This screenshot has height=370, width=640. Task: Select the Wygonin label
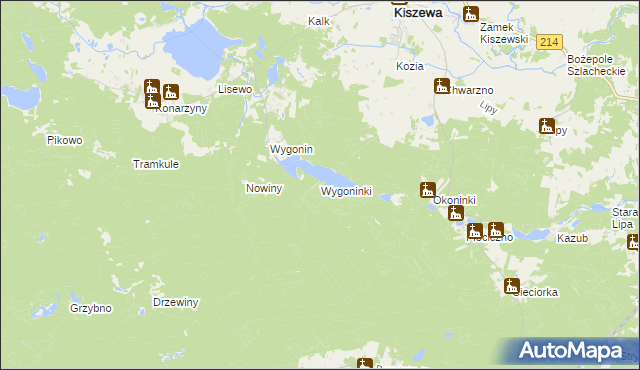click(291, 149)
